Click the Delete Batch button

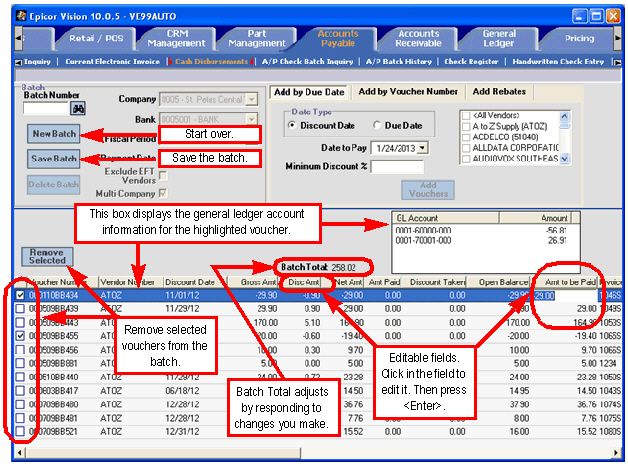click(54, 185)
